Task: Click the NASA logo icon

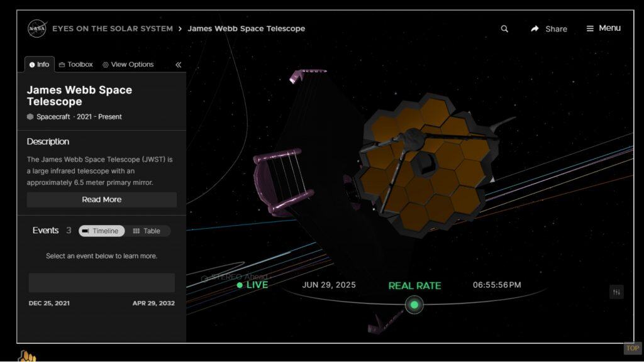Action: click(37, 29)
